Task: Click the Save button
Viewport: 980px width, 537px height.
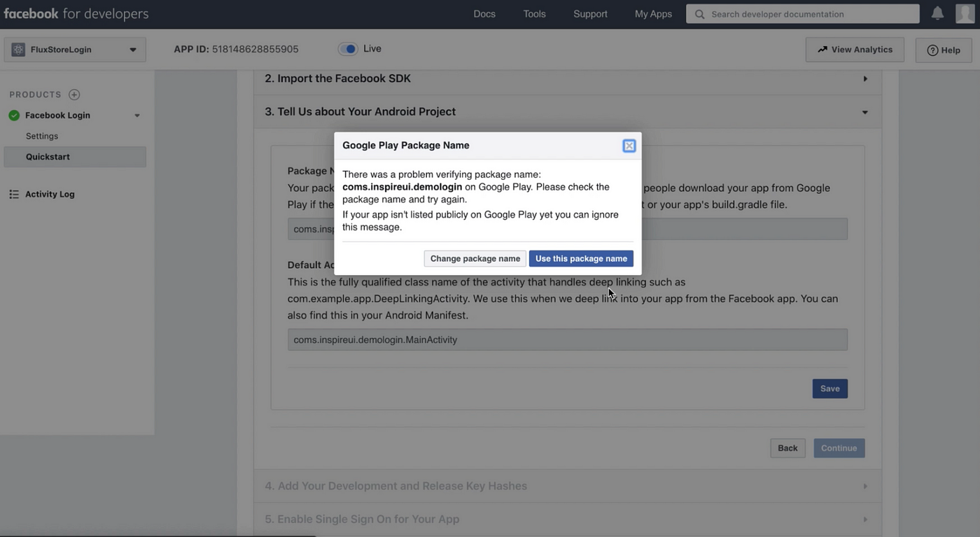Action: pyautogui.click(x=829, y=389)
